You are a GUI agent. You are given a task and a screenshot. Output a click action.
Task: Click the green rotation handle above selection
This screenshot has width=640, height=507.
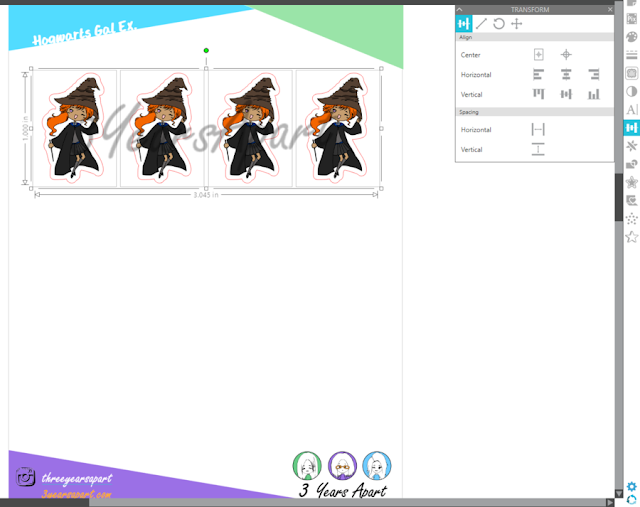[x=206, y=51]
